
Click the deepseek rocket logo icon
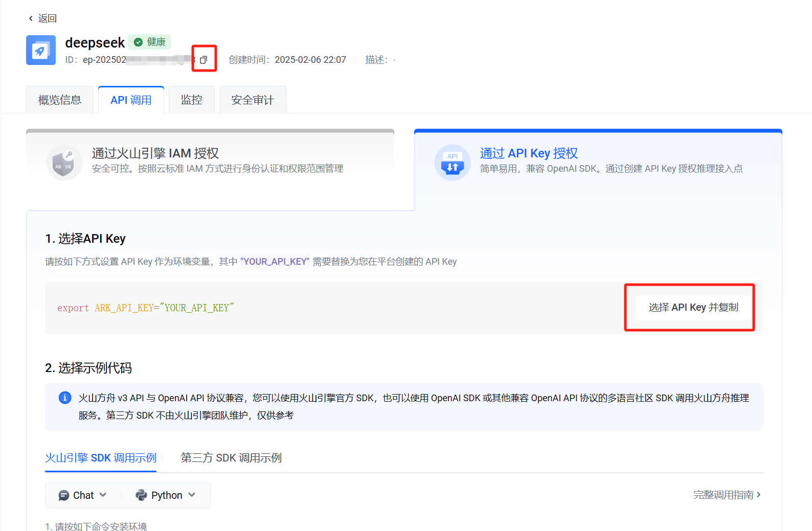[41, 50]
